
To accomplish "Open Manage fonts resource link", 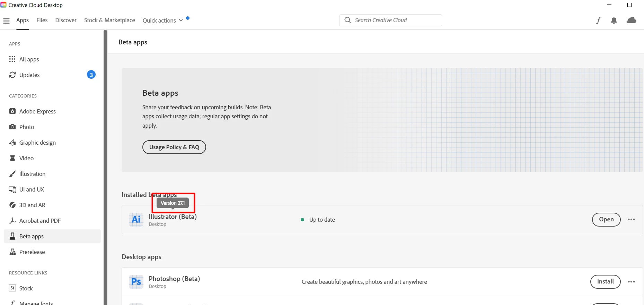I will click(52, 302).
